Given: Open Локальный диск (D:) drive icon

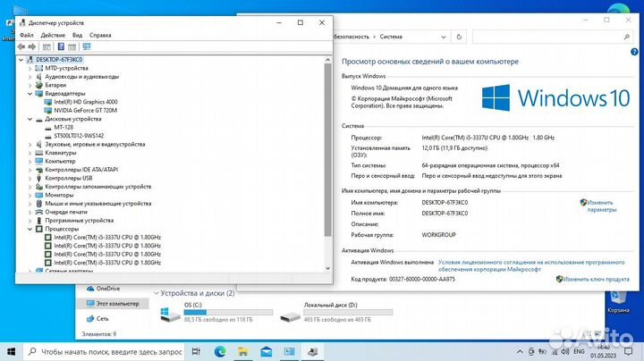Looking at the screenshot, I should [291, 316].
